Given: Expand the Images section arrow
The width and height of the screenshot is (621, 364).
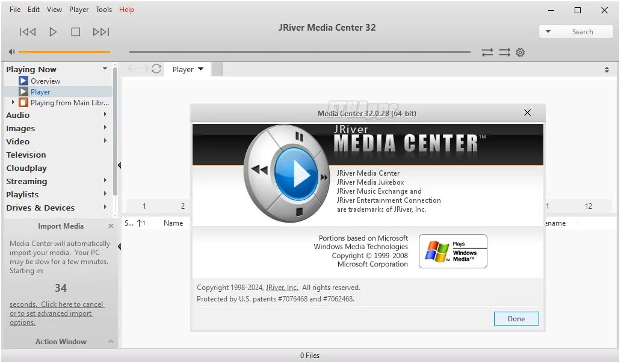Looking at the screenshot, I should 105,128.
